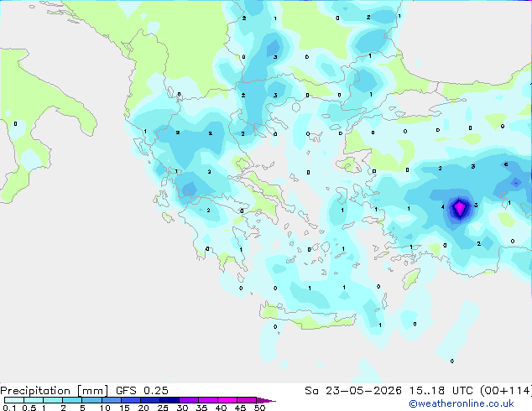
Task: Click the '(00+114)' forecast offset text
Action: point(506,391)
